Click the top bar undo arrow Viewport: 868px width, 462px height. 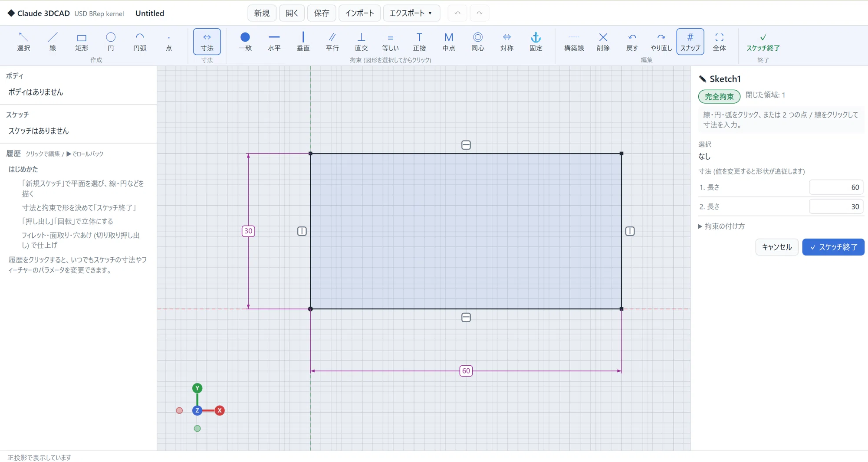click(x=457, y=13)
